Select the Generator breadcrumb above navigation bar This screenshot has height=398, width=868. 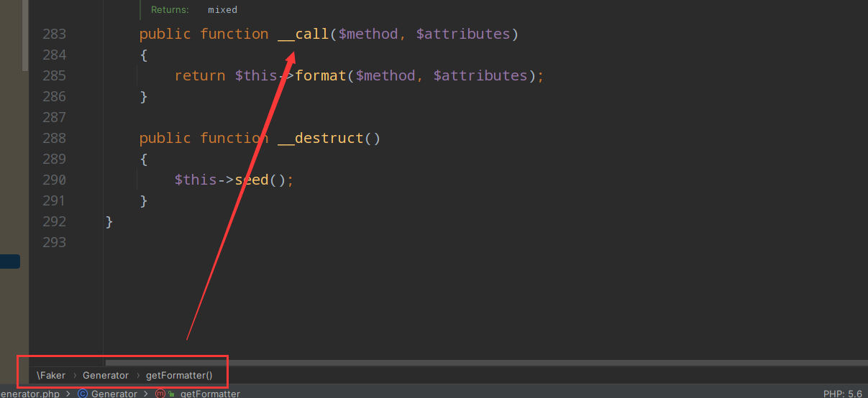point(106,375)
